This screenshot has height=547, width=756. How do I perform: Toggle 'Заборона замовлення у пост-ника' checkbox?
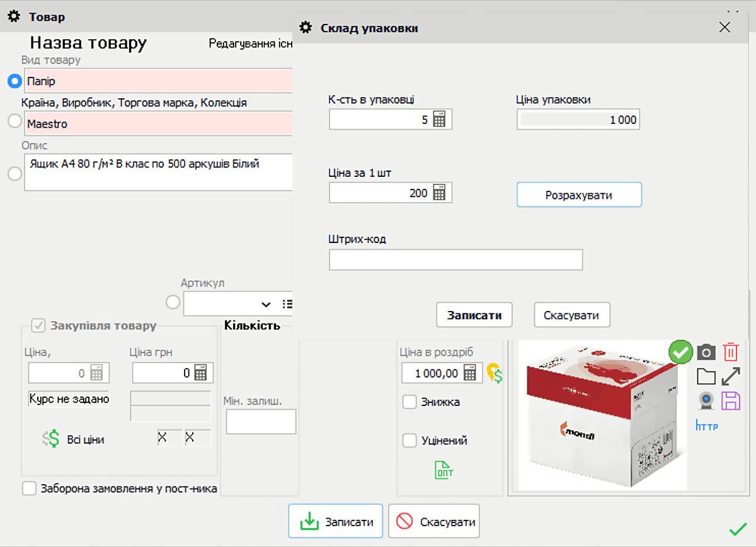click(29, 488)
